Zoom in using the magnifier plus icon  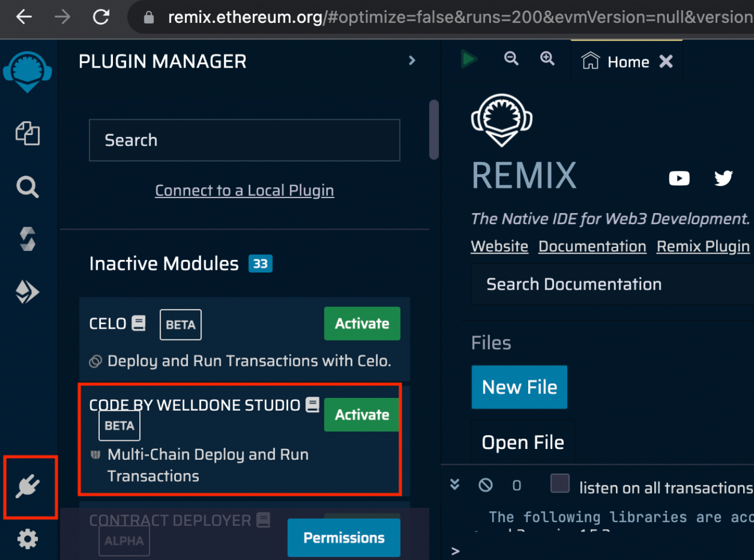[547, 59]
